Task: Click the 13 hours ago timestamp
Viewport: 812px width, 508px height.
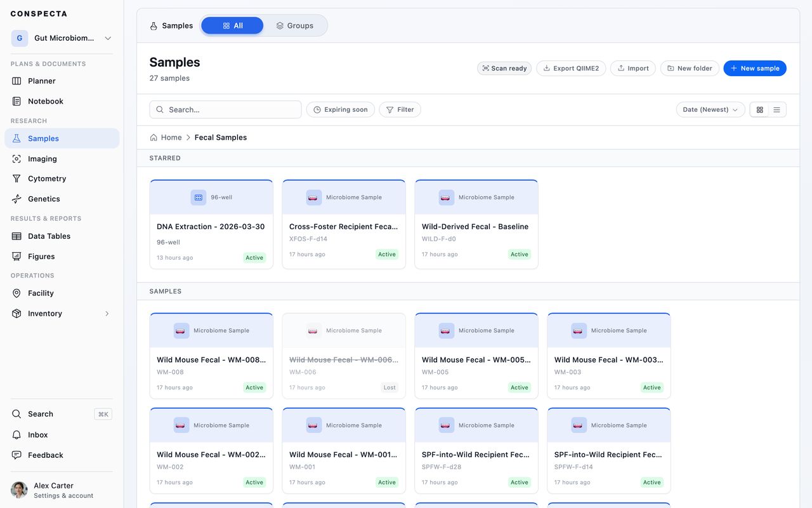Action: (175, 258)
